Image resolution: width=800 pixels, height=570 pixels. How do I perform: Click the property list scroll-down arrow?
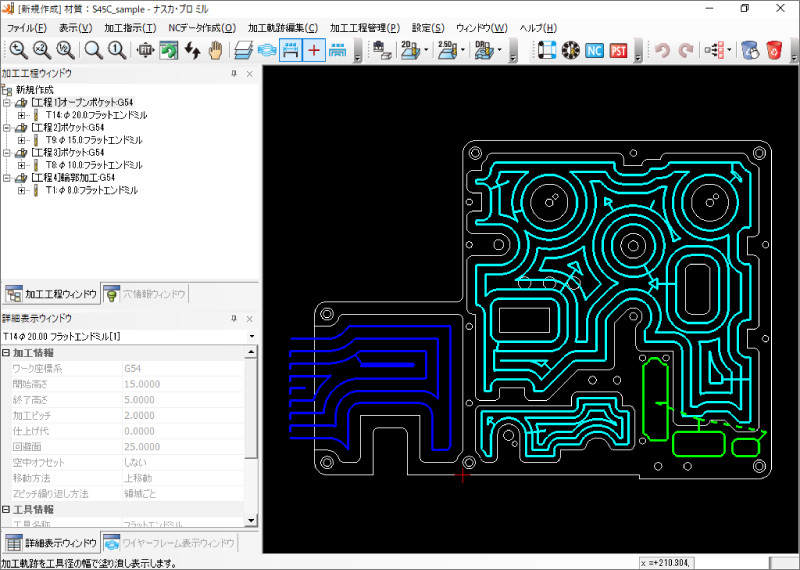click(x=252, y=521)
